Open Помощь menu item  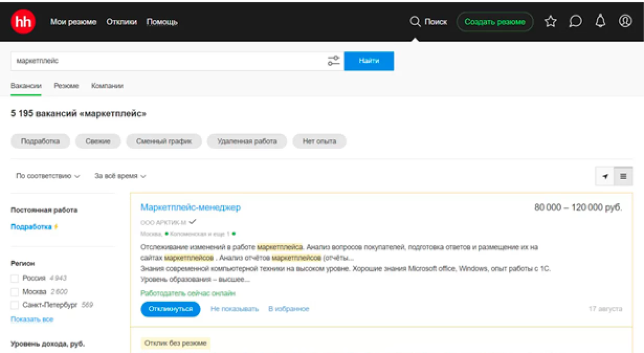[162, 22]
